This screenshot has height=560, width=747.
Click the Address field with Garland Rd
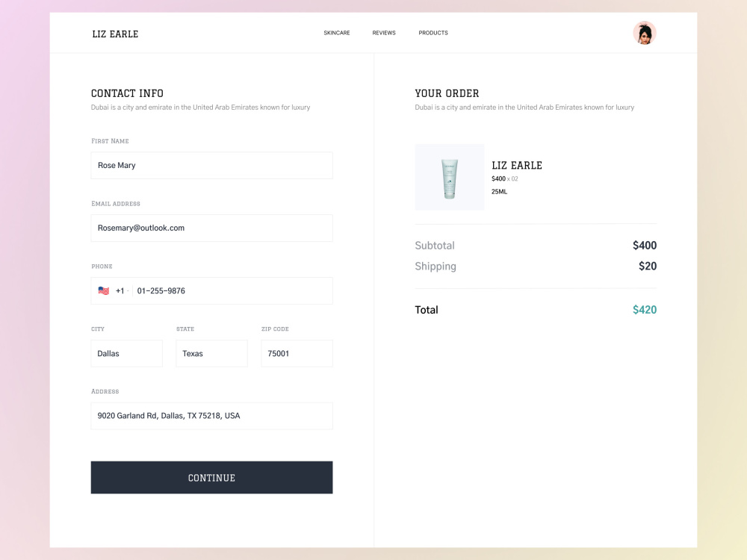point(211,416)
